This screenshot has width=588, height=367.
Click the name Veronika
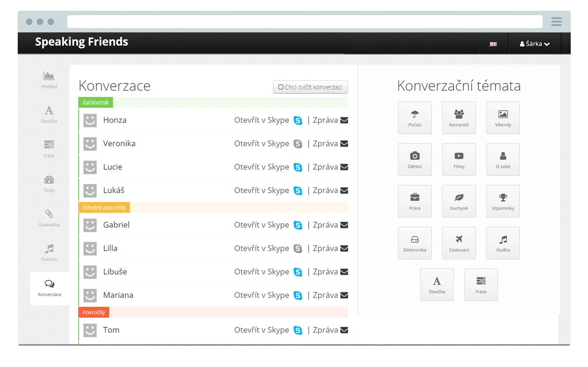pos(119,144)
